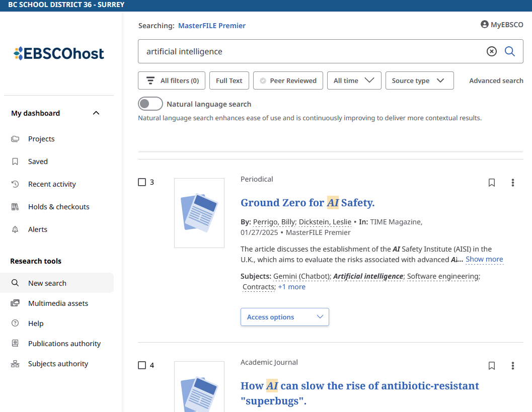Image resolution: width=532 pixels, height=412 pixels.
Task: Click the Academic Journal label of result 4
Action: (x=269, y=362)
